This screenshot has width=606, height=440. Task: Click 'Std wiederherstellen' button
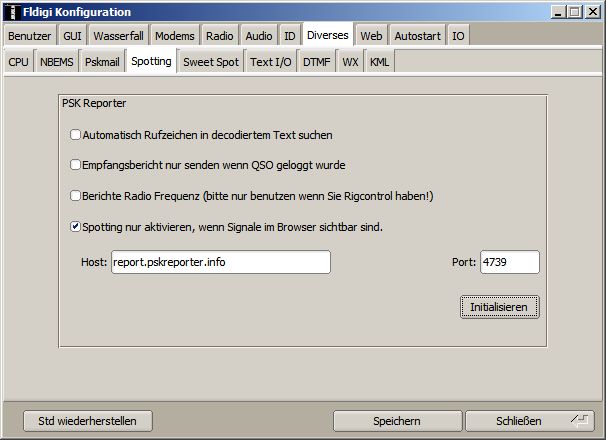click(x=80, y=420)
